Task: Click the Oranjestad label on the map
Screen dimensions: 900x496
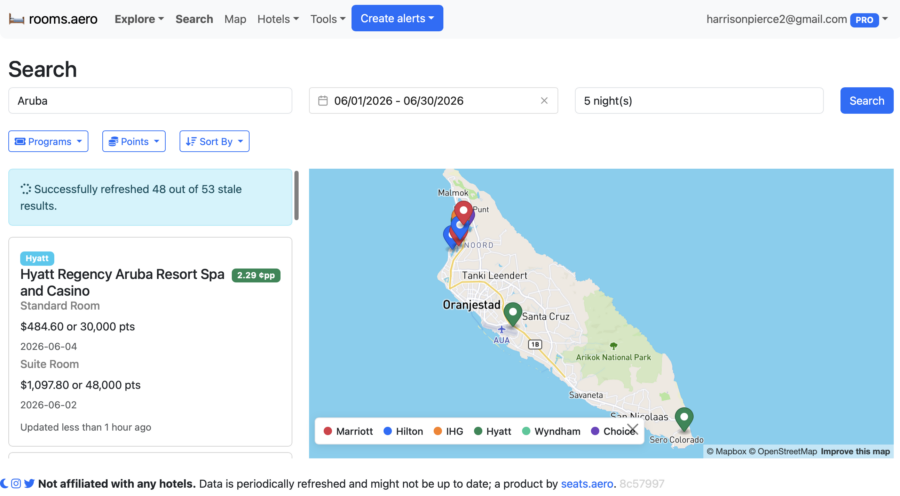Action: click(x=471, y=305)
